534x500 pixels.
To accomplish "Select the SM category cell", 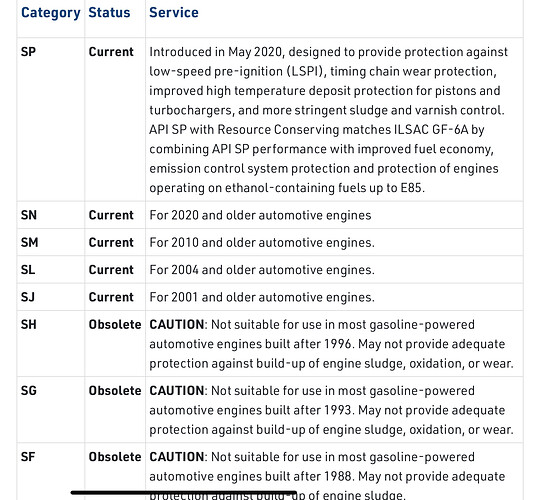I will click(x=29, y=243).
